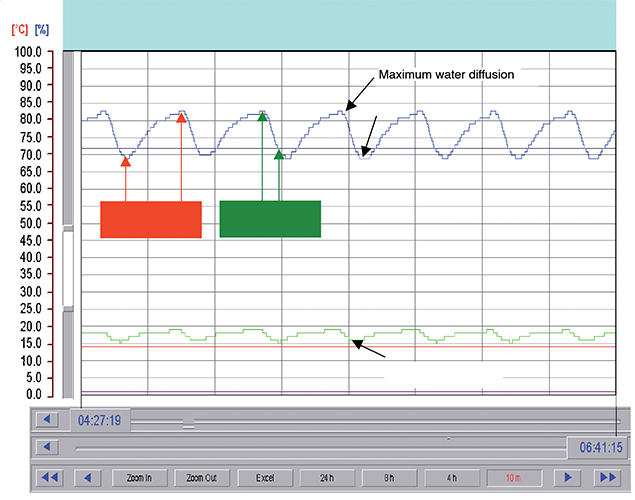Click left arrow on the 06:41:15 slider row
Image resolution: width=635 pixels, height=500 pixels.
click(47, 447)
